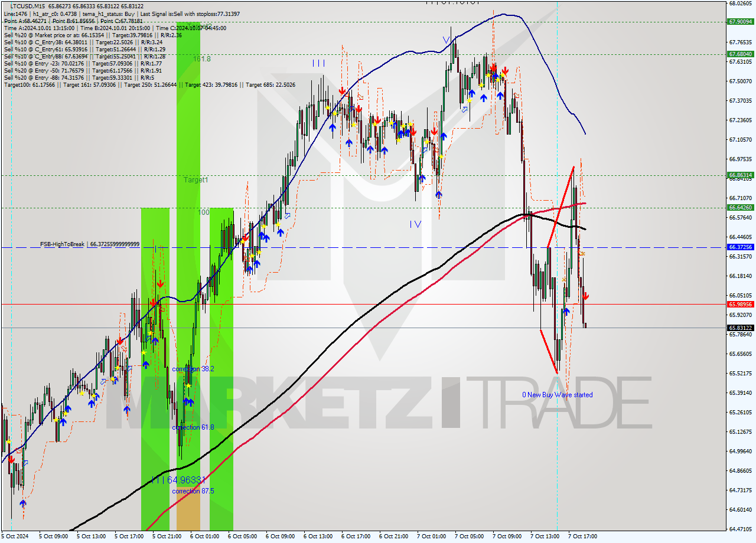Click the blue 66.37256 price tag

pos(741,247)
